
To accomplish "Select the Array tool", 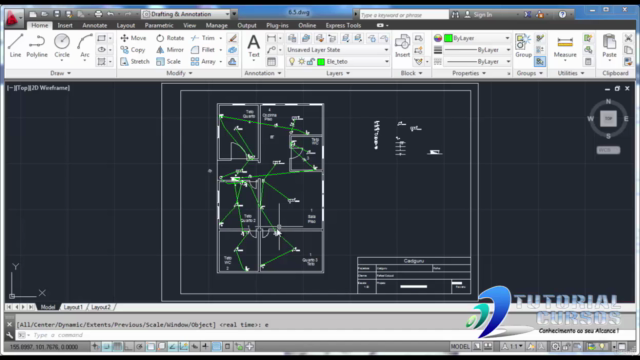I will (203, 62).
